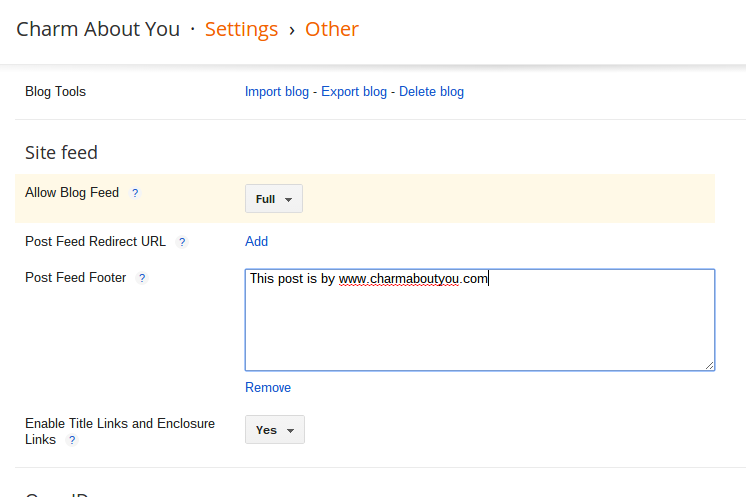Click the Export blog link
The image size is (746, 497).
(x=354, y=92)
